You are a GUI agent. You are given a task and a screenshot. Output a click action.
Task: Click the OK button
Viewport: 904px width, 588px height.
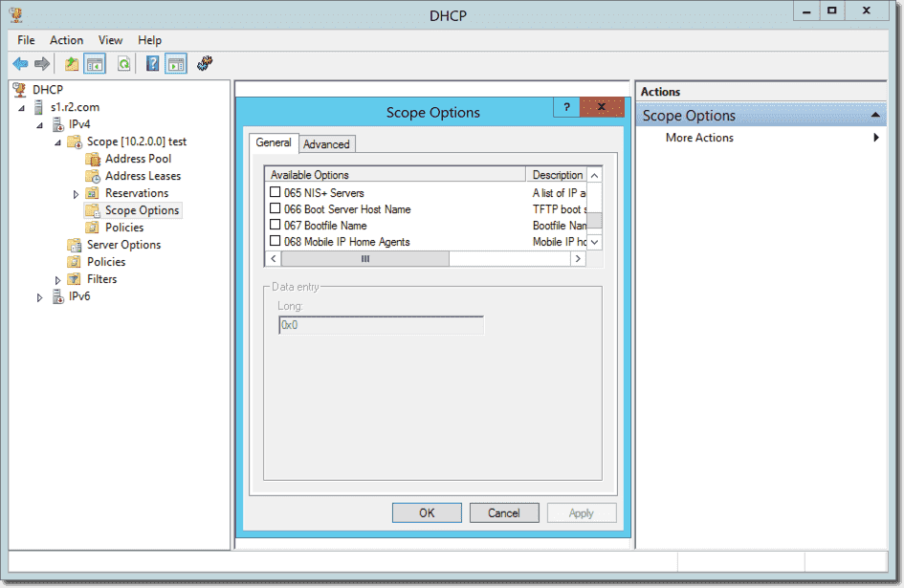click(427, 512)
